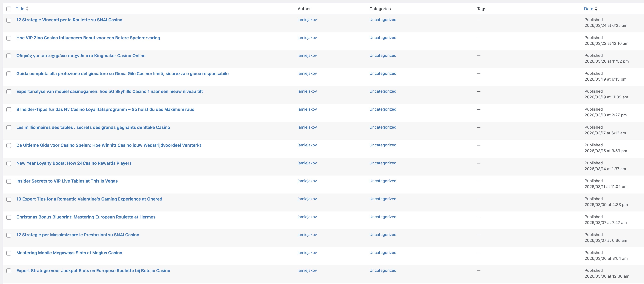Filter by Uncategorized on the Stake Casino row

382,127
